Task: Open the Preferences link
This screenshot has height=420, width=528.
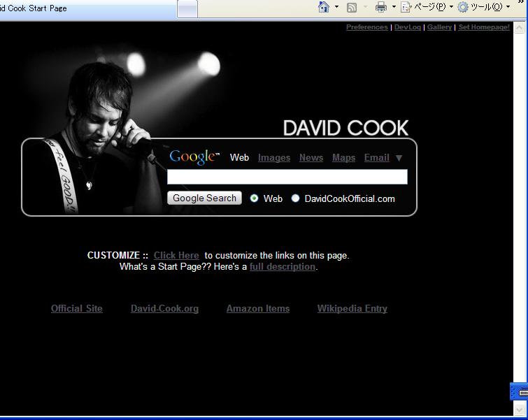Action: pos(366,27)
